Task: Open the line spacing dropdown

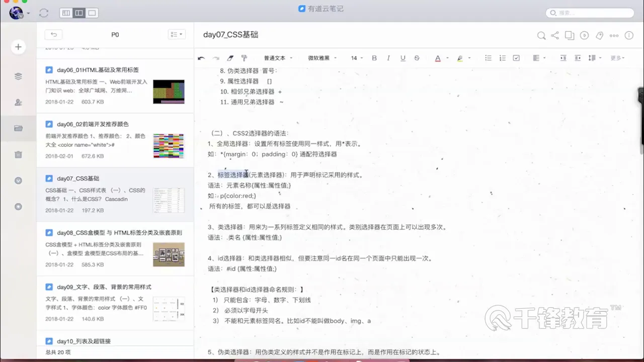Action: [595, 58]
